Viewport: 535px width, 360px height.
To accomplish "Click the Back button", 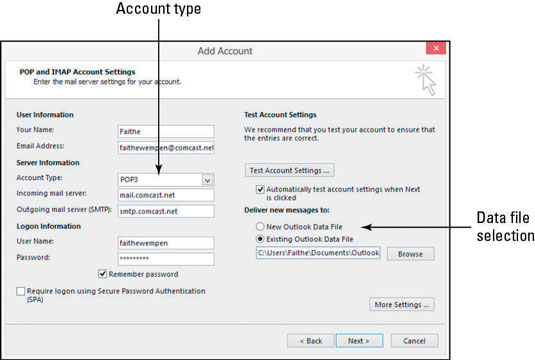I will (310, 341).
